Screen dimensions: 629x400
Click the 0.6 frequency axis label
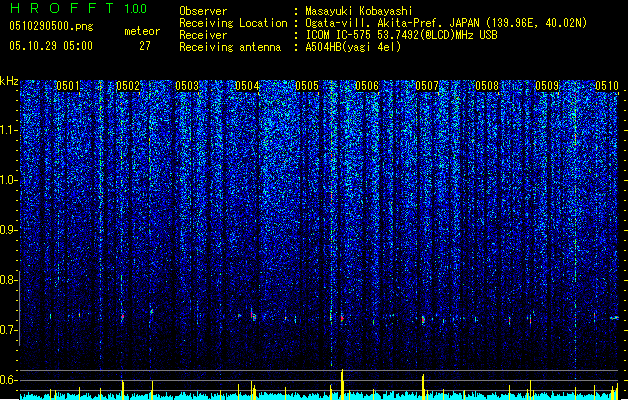[x=8, y=380]
